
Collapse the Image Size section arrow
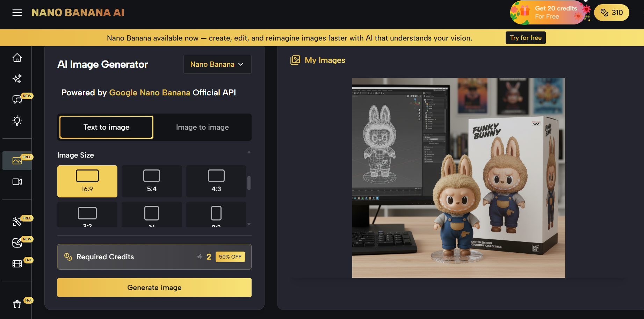(249, 152)
